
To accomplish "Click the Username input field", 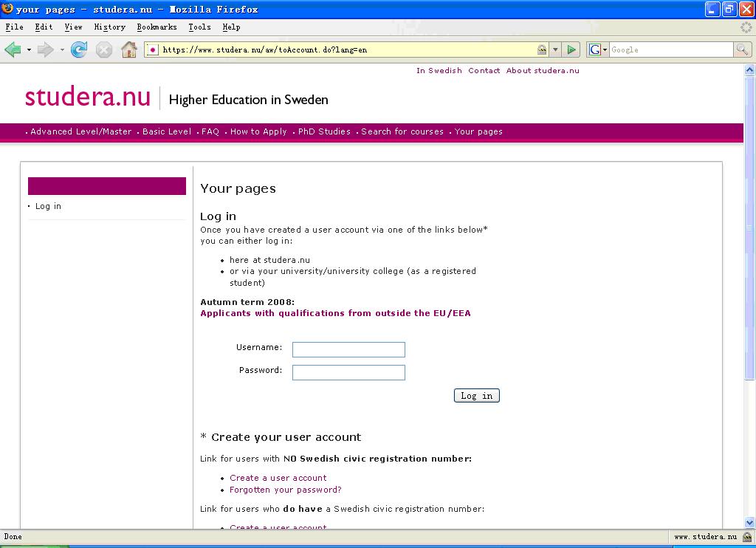I will point(348,350).
